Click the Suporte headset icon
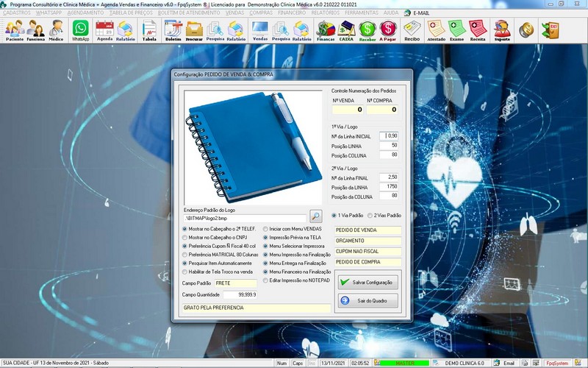Screen dimensions: 588x368 pos(502,30)
